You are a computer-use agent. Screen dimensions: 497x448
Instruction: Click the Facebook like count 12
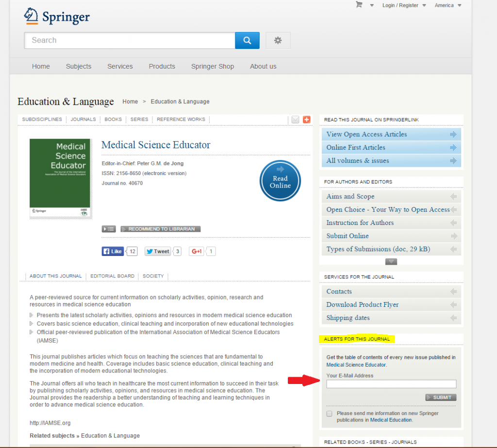(132, 251)
